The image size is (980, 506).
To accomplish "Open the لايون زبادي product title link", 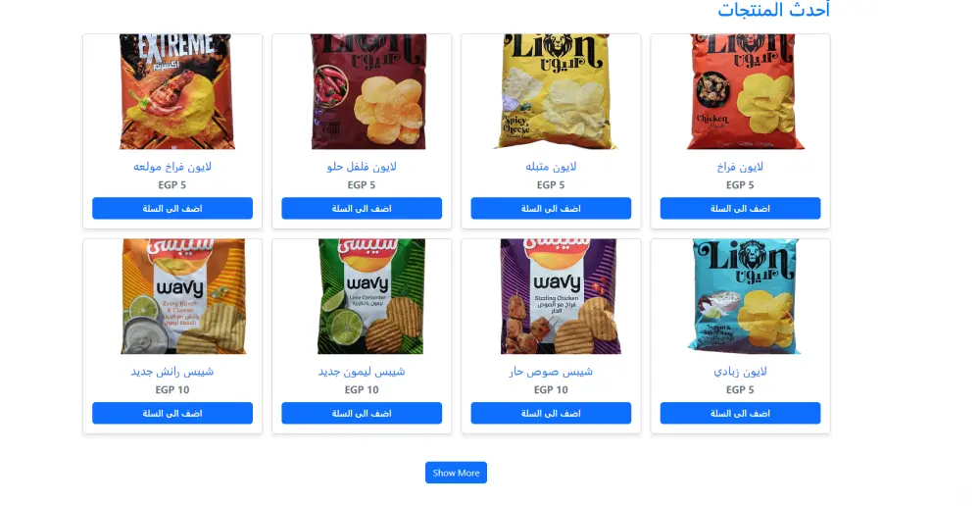I will [x=741, y=372].
